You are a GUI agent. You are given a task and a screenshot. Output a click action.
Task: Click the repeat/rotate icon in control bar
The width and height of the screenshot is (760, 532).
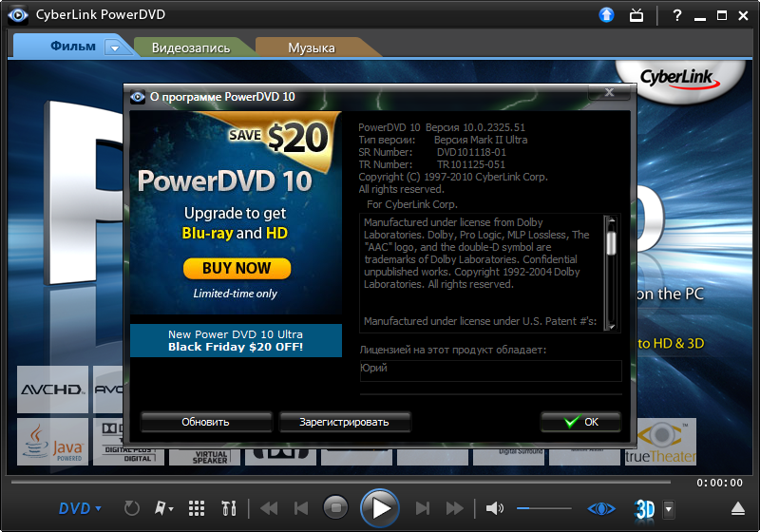pos(131,509)
